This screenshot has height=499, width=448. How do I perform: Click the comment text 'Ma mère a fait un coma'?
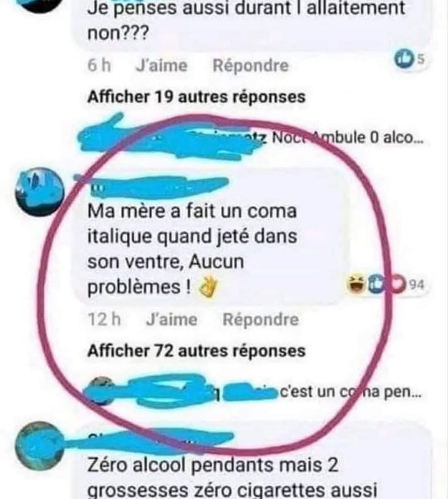tap(192, 212)
